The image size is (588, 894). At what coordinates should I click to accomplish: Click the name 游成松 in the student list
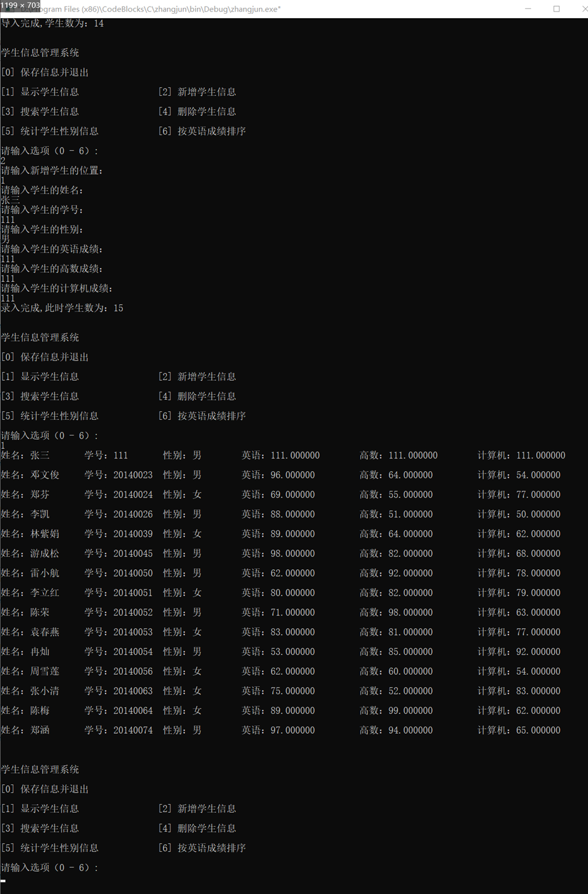pyautogui.click(x=45, y=554)
